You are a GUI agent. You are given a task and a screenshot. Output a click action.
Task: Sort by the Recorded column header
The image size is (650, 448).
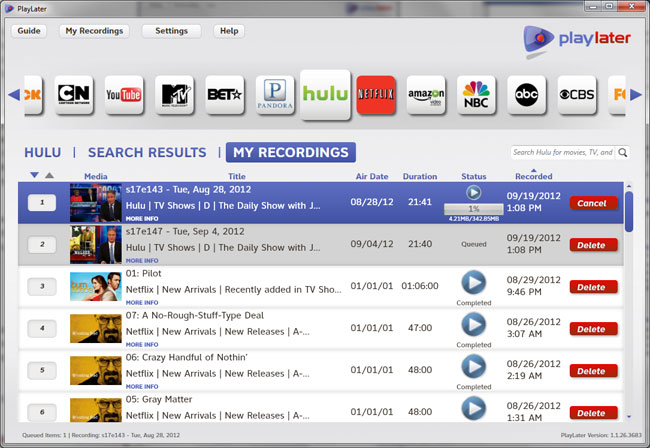(x=534, y=176)
